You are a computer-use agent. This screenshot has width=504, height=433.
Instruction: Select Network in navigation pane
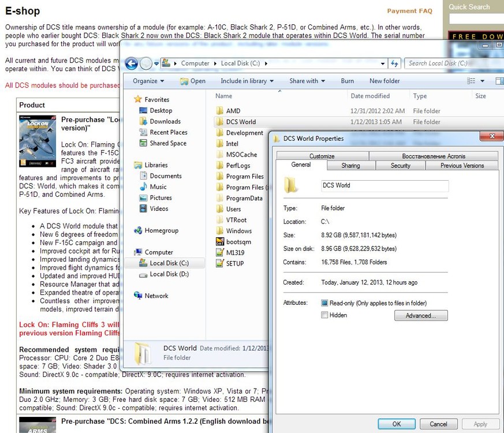tap(151, 296)
